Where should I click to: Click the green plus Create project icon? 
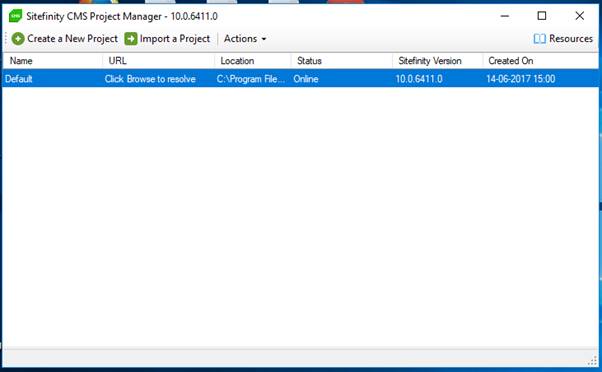click(x=18, y=39)
